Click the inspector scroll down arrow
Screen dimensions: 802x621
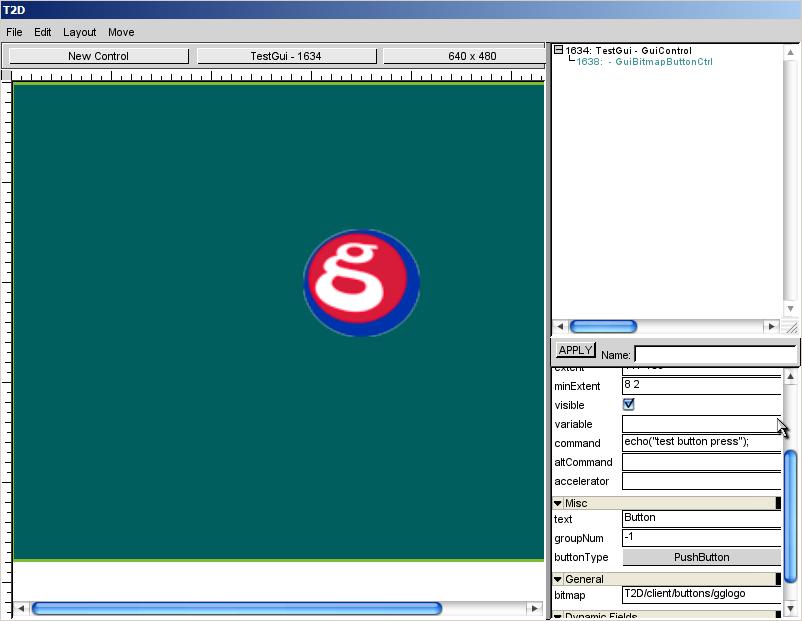[790, 608]
